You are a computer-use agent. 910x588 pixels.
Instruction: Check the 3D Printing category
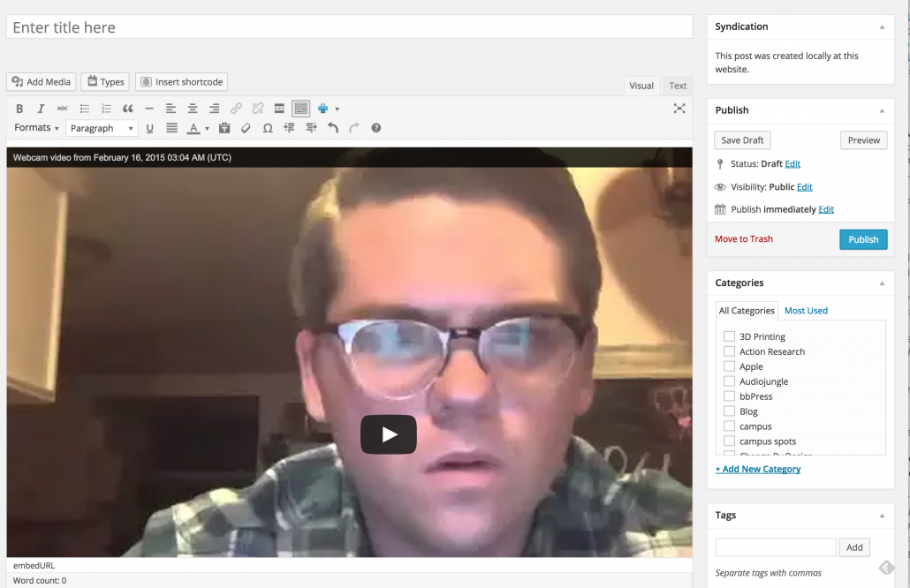coord(729,336)
